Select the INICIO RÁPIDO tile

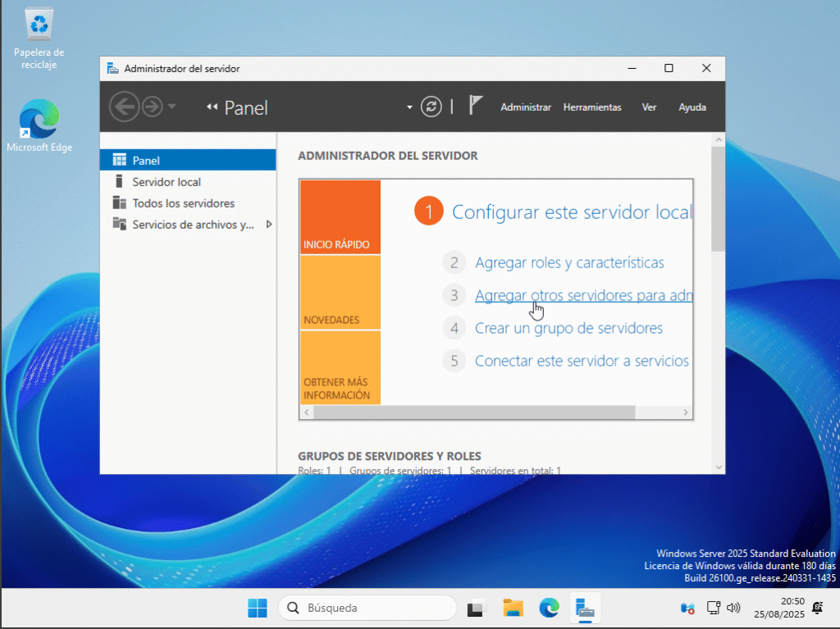pyautogui.click(x=340, y=217)
